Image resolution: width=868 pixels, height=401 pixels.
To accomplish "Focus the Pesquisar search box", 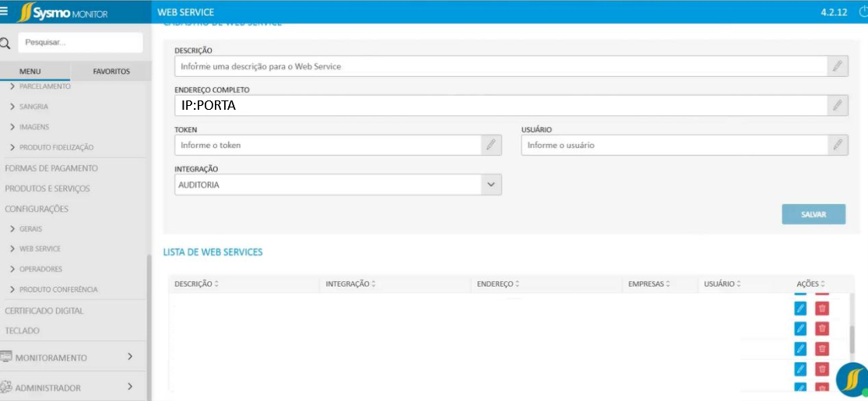I will point(80,43).
